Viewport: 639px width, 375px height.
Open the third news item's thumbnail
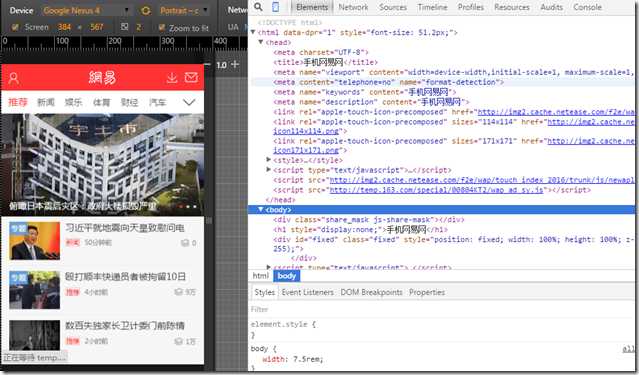35,335
